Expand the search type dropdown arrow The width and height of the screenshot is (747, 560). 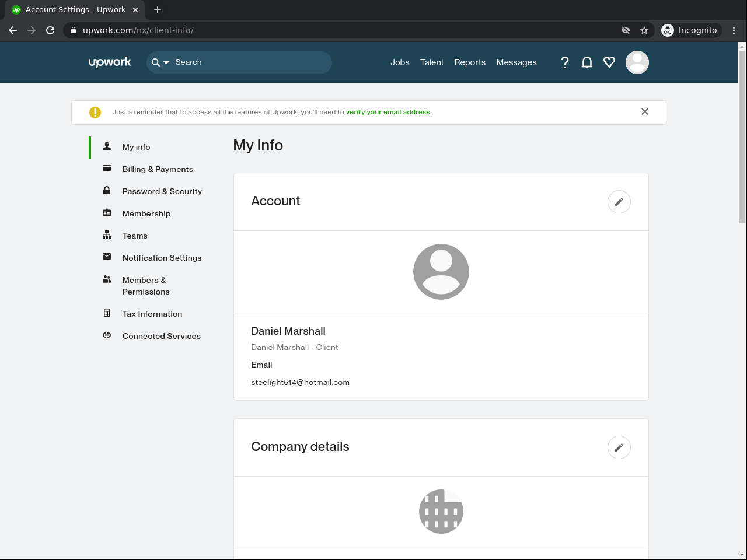coord(166,62)
